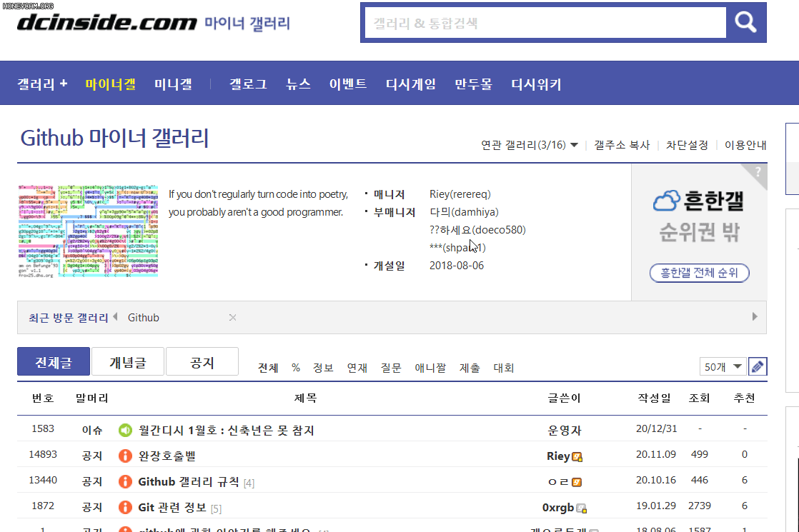The image size is (799, 532).
Task: Click the 마이너 갤러리 header link
Action: coord(247,23)
